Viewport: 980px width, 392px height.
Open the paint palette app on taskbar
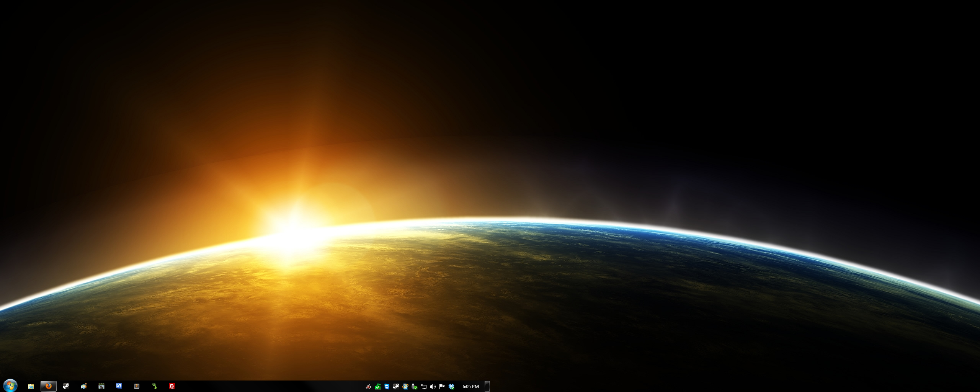[84, 386]
